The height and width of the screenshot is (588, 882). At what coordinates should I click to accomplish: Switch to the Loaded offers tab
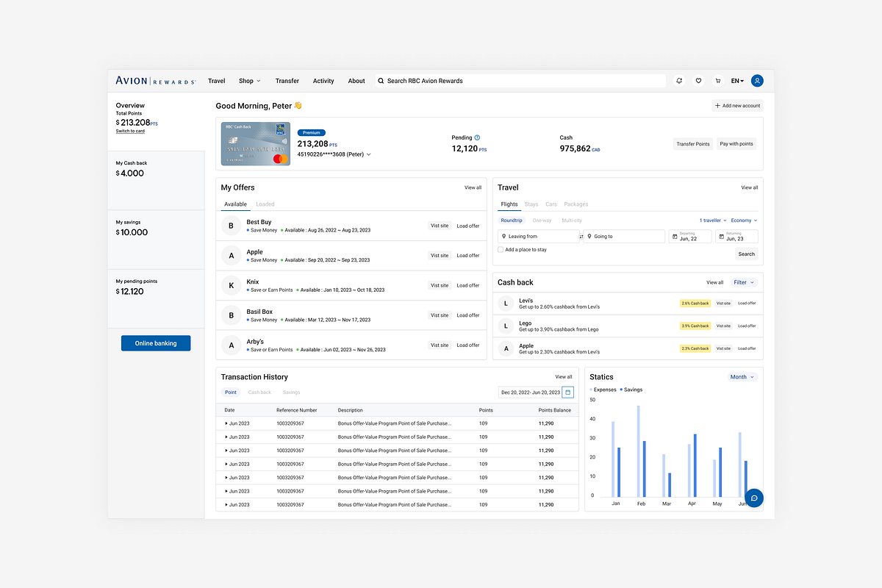click(x=265, y=204)
